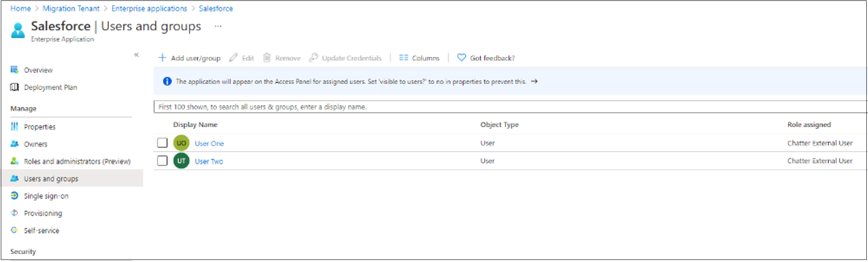This screenshot has width=868, height=262.
Task: Open the Owners section
Action: click(36, 144)
